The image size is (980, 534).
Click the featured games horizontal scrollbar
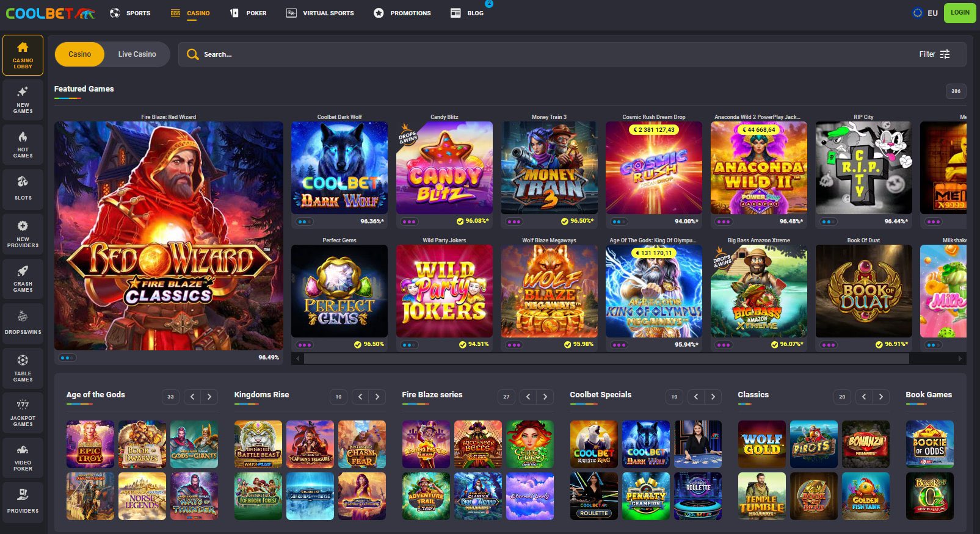pyautogui.click(x=606, y=359)
